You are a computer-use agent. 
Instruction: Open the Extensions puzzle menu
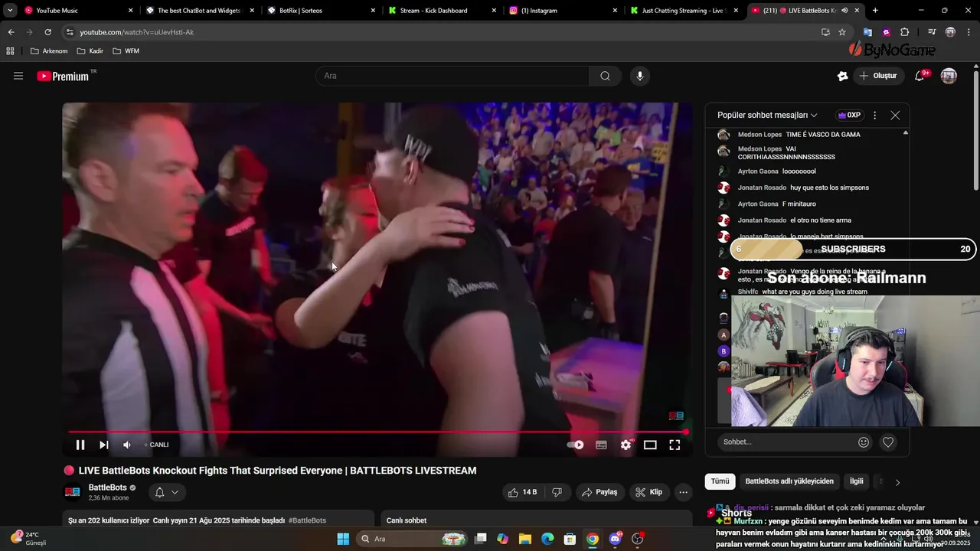tap(904, 32)
